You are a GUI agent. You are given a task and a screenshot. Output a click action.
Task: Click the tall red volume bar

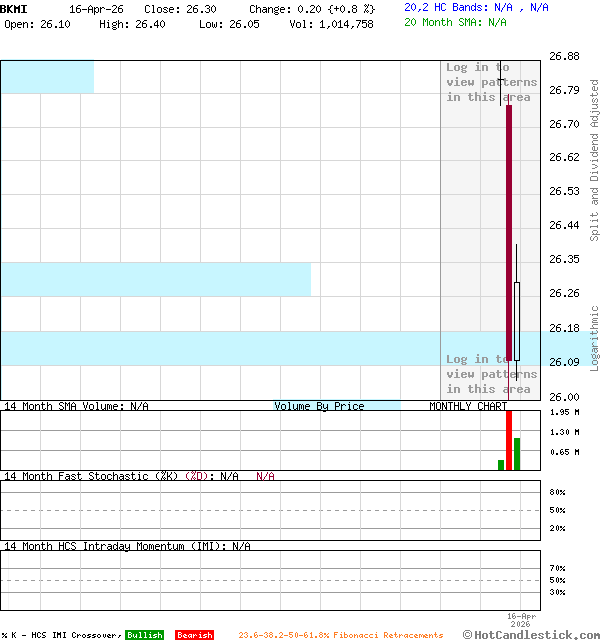pos(509,439)
